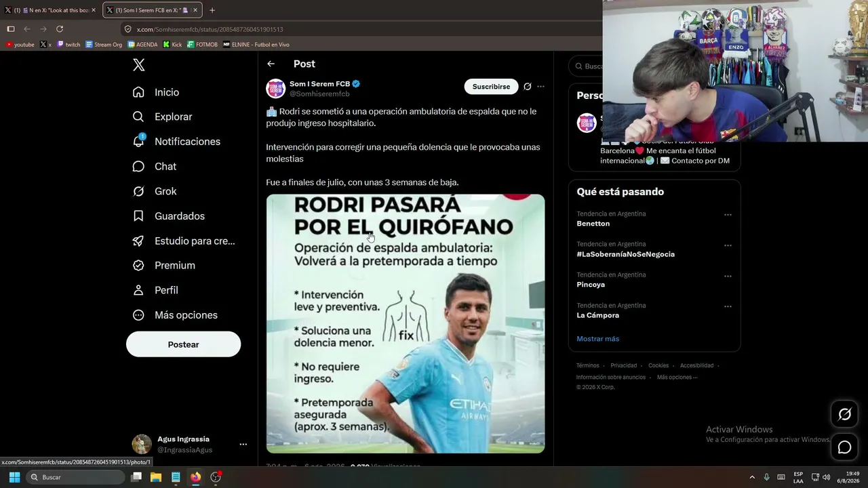Screen dimensions: 868x488
Task: Open the post's three-dot more menu
Action: 540,87
